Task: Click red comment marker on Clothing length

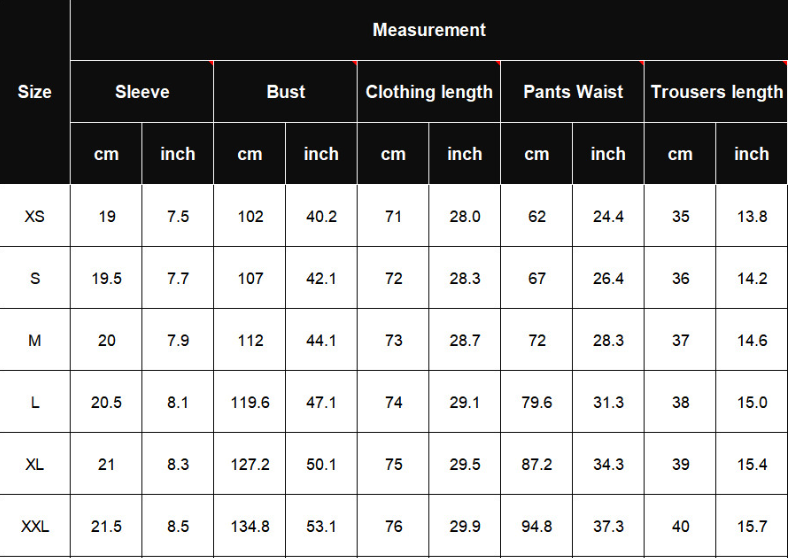Action: point(498,63)
